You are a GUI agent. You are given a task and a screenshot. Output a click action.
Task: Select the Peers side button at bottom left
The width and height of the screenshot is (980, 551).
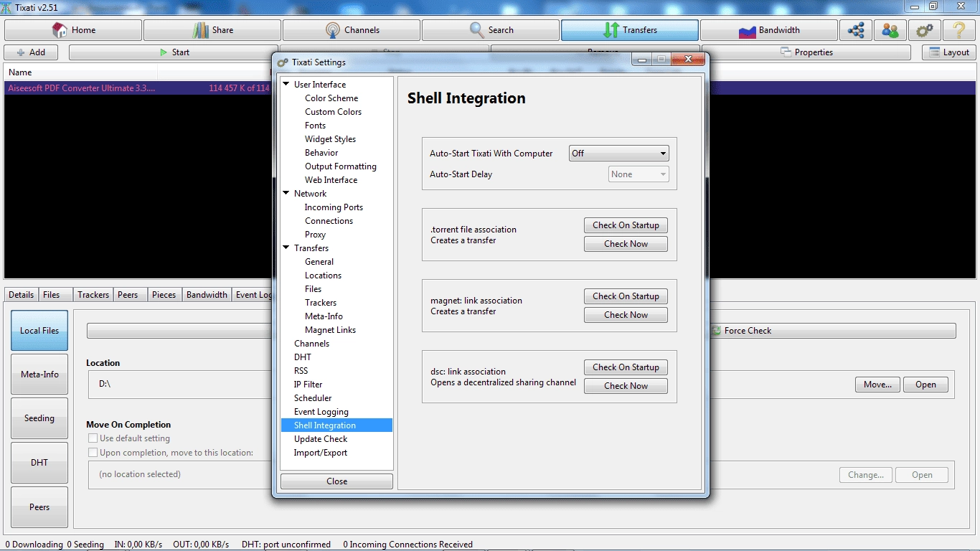39,507
